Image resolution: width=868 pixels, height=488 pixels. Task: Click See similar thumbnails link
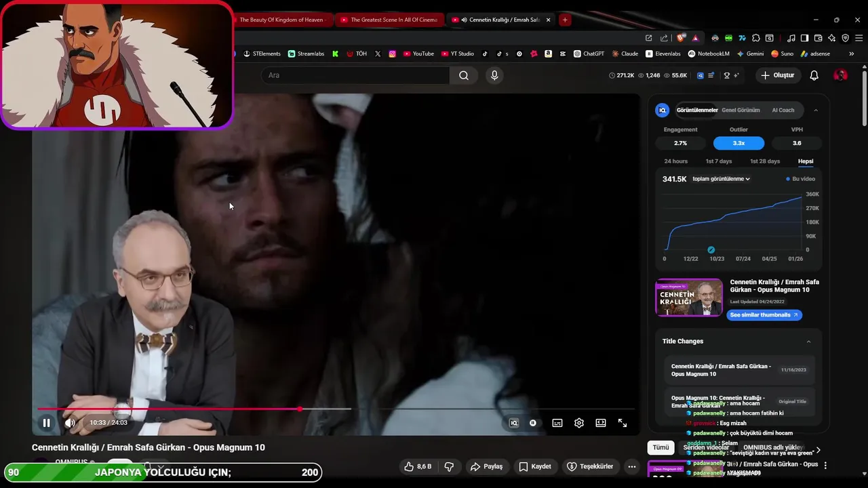pos(764,315)
